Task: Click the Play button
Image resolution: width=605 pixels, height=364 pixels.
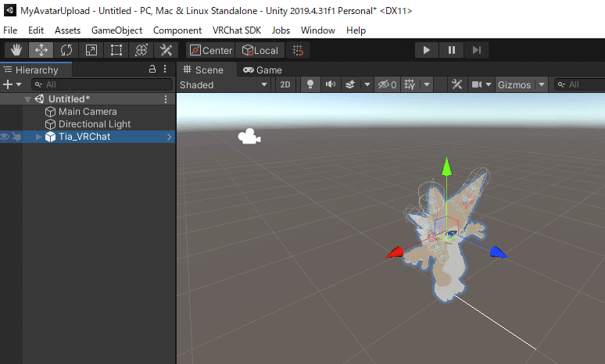Action: [x=426, y=50]
